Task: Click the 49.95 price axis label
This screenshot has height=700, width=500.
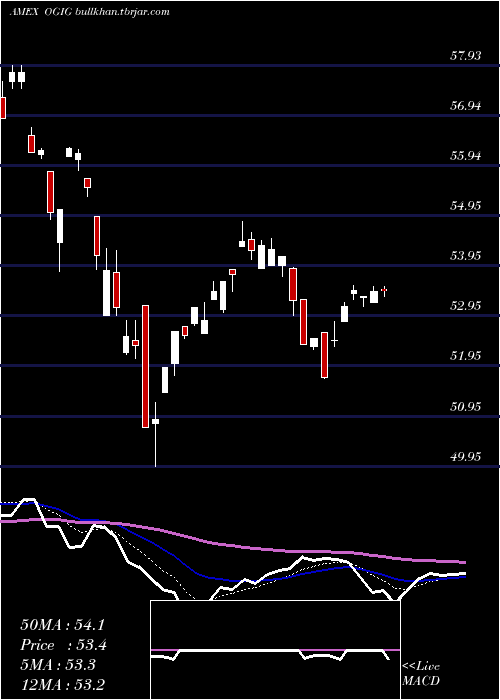Action: pos(465,457)
